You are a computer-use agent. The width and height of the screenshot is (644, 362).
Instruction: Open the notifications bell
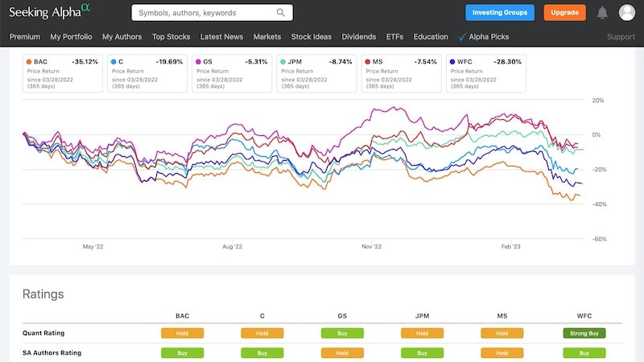click(602, 13)
